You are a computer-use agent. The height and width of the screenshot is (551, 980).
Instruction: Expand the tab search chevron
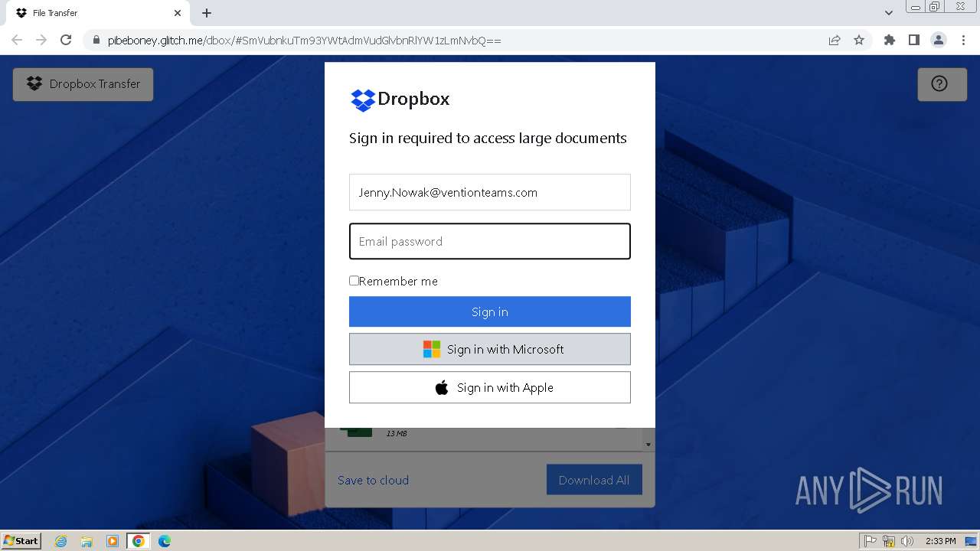(889, 13)
